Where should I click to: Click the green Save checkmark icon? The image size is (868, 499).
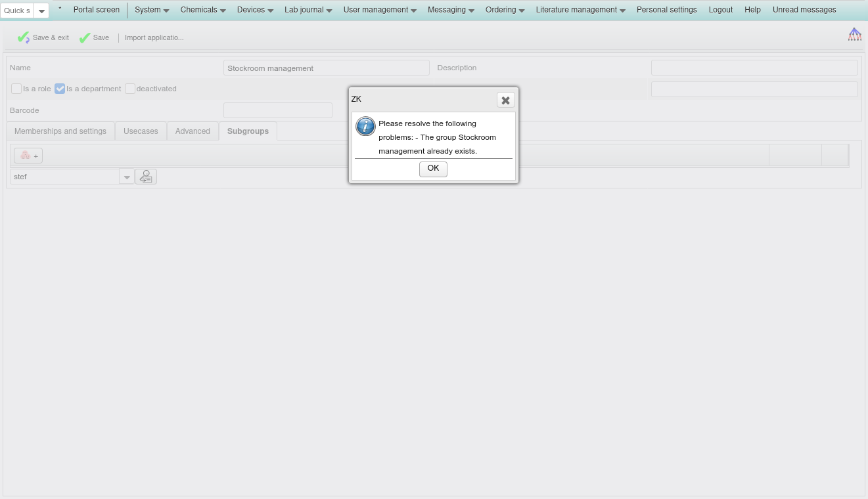[85, 38]
